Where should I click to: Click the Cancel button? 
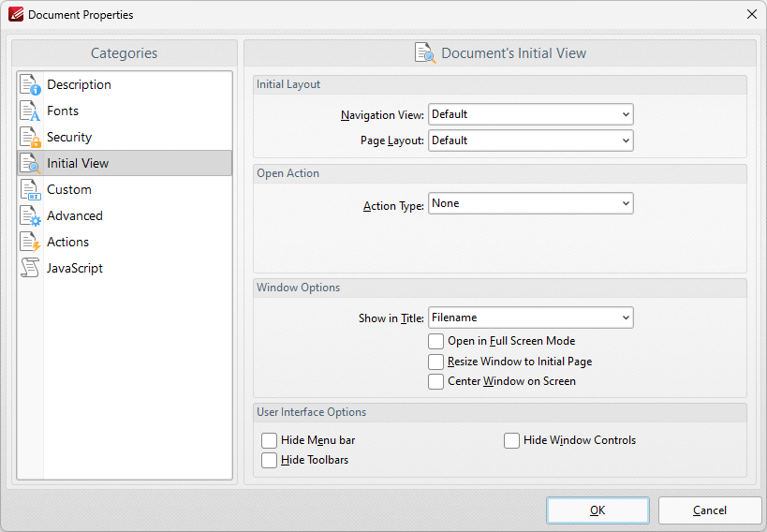pos(709,510)
